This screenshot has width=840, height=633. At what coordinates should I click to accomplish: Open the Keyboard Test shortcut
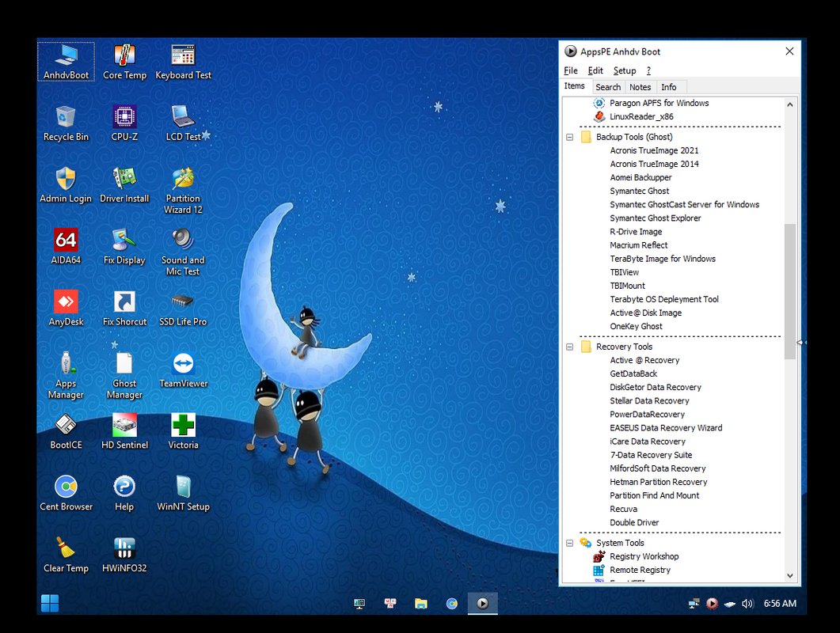[x=183, y=62]
